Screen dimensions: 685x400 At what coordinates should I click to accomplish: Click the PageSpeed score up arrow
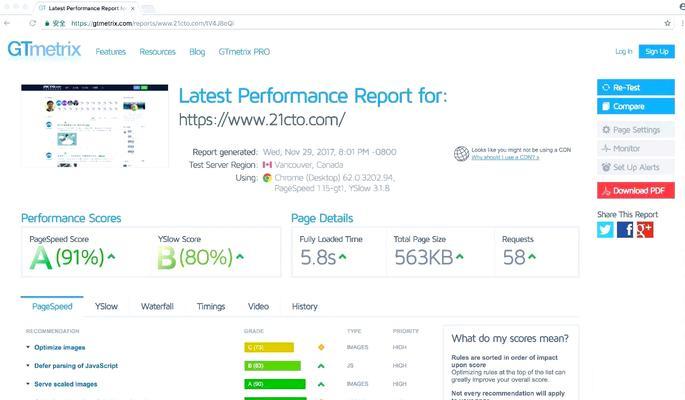(x=111, y=256)
